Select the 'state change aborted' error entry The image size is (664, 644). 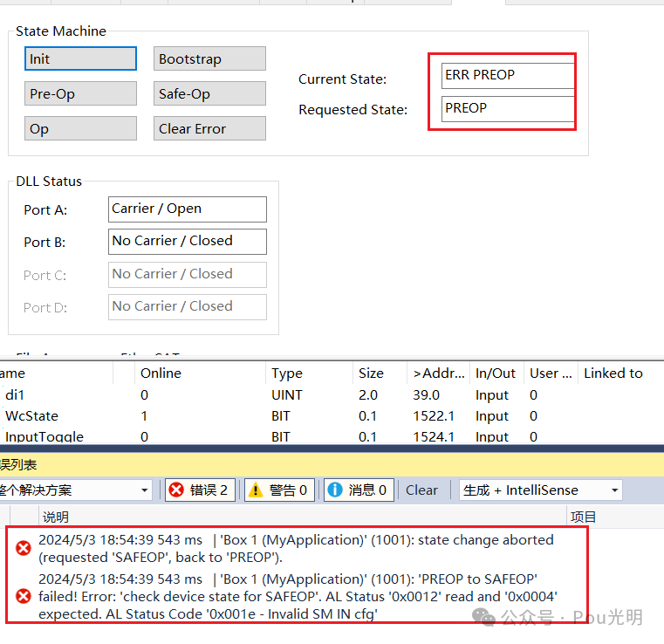tap(297, 549)
